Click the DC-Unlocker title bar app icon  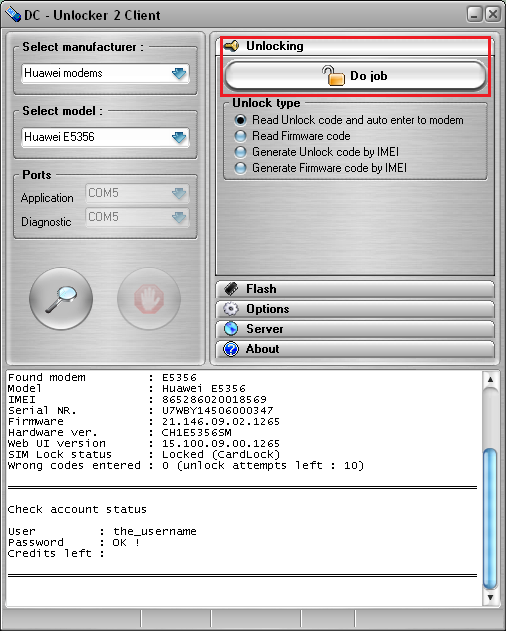pos(13,15)
